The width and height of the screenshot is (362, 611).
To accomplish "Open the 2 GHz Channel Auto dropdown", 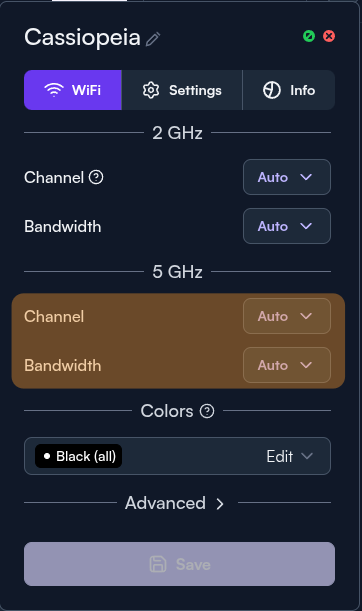I will click(x=287, y=177).
